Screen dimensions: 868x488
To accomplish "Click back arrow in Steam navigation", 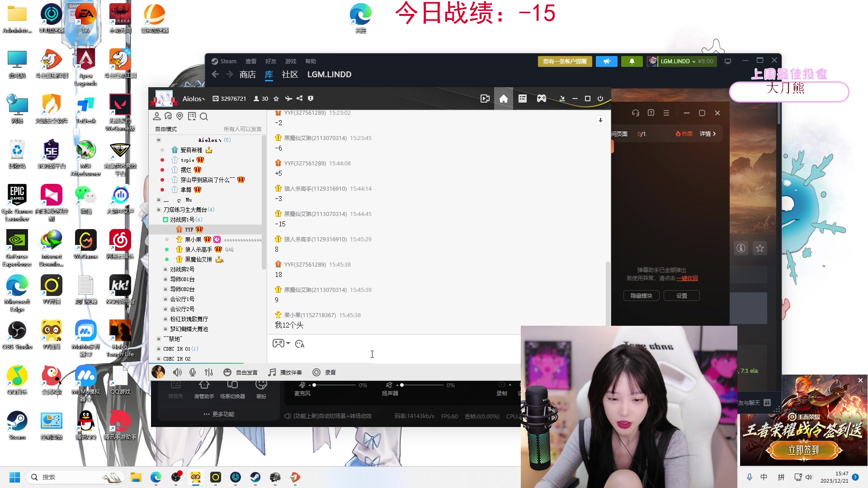I will point(215,75).
